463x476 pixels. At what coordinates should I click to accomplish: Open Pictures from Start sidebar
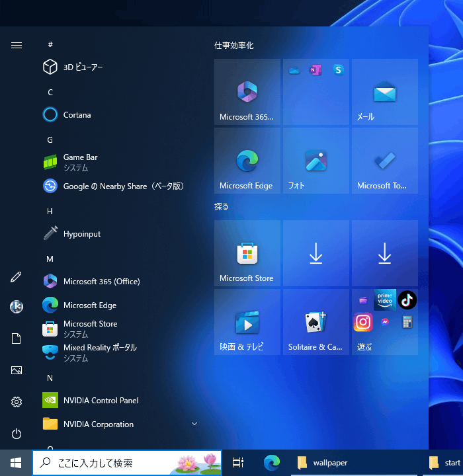point(17,370)
